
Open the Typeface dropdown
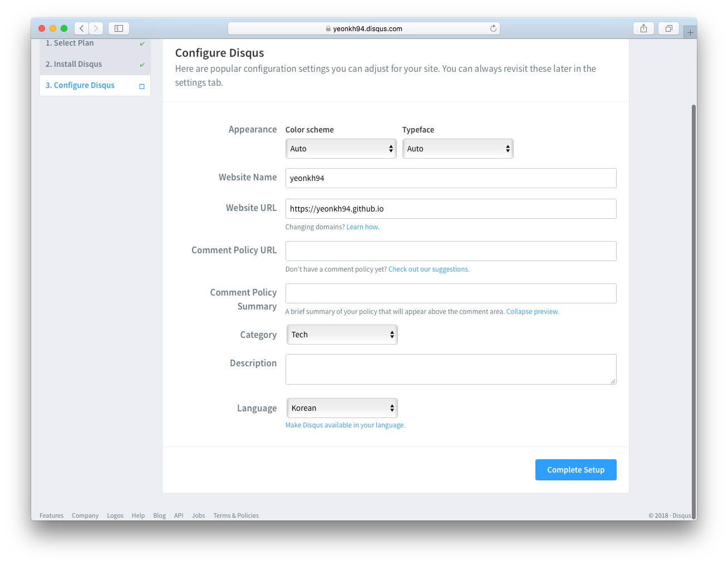[458, 149]
